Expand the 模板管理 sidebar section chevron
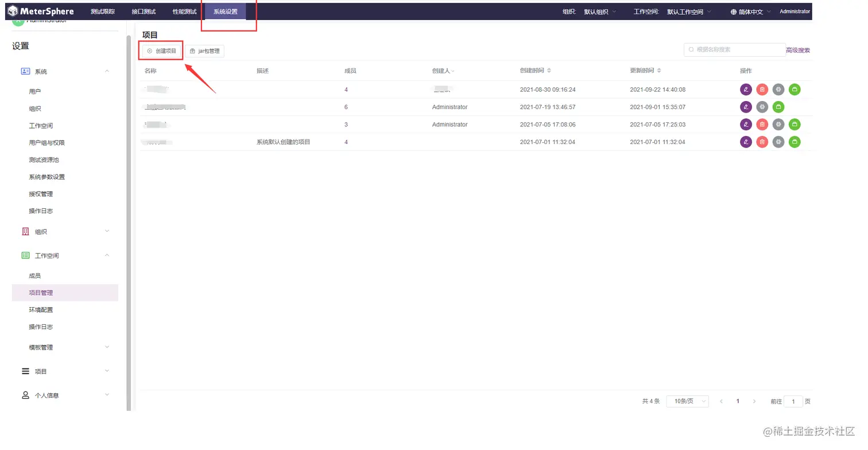868x450 pixels. (107, 347)
